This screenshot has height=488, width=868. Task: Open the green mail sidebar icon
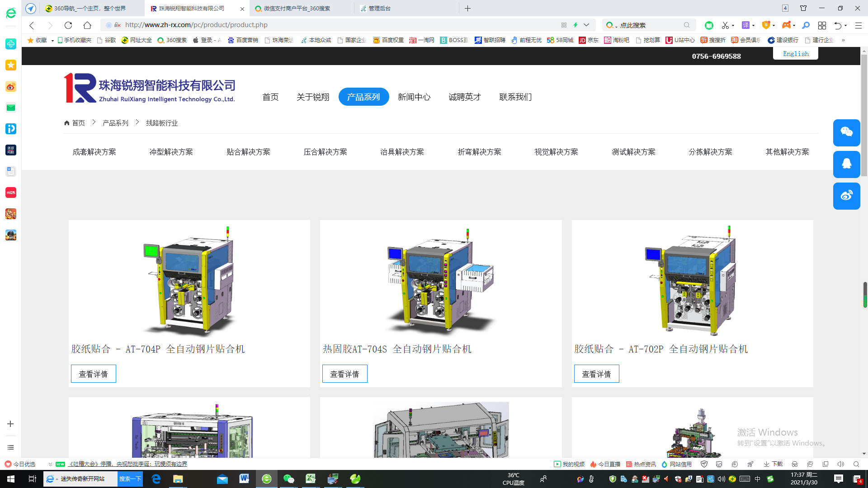click(x=11, y=108)
